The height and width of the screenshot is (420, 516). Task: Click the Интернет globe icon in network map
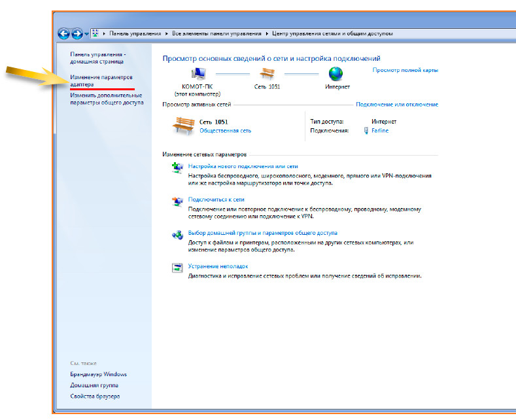tap(336, 73)
